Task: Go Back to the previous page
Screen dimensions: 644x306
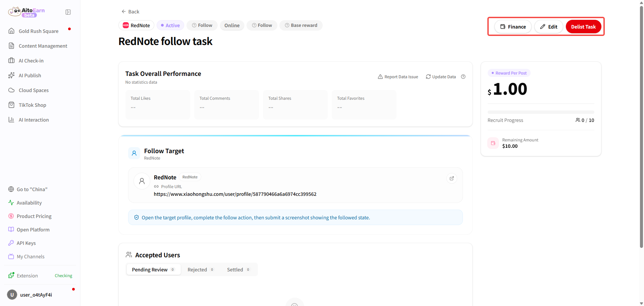Action: click(x=130, y=12)
